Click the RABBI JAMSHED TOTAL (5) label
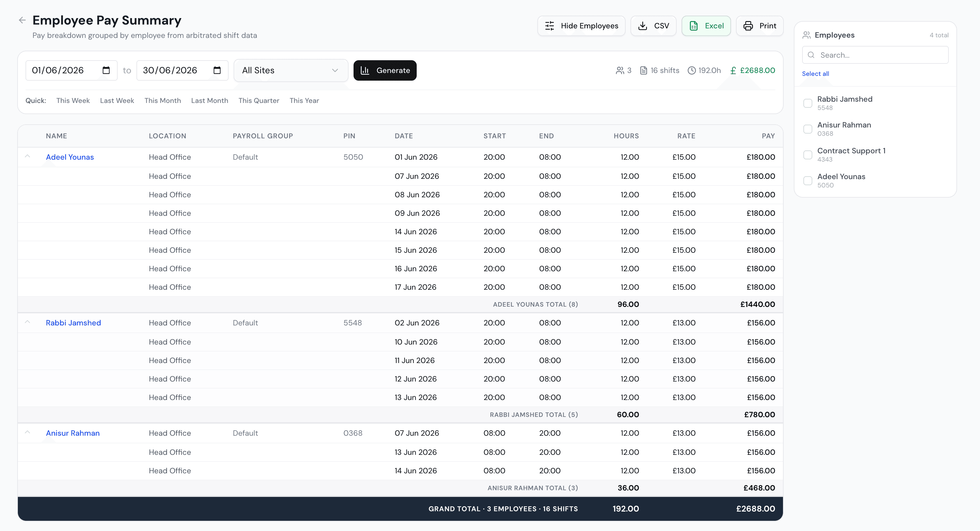Screen dimensions: 980x531 pos(534,415)
